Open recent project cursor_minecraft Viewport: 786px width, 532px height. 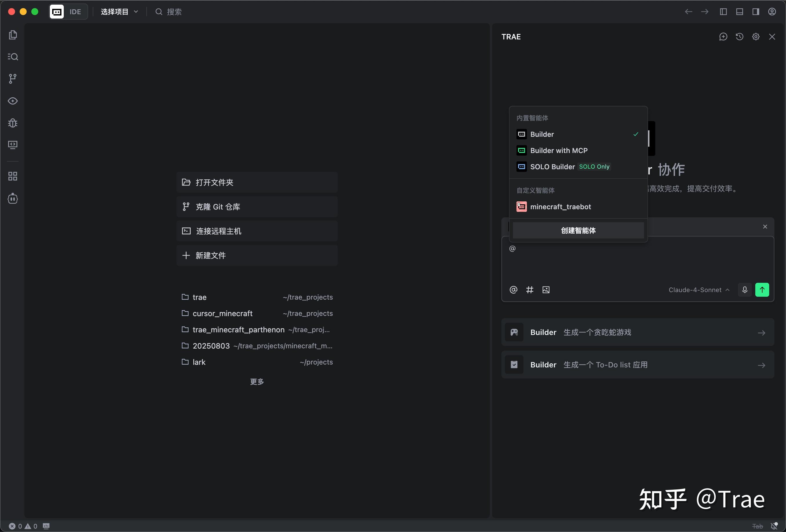(x=223, y=314)
